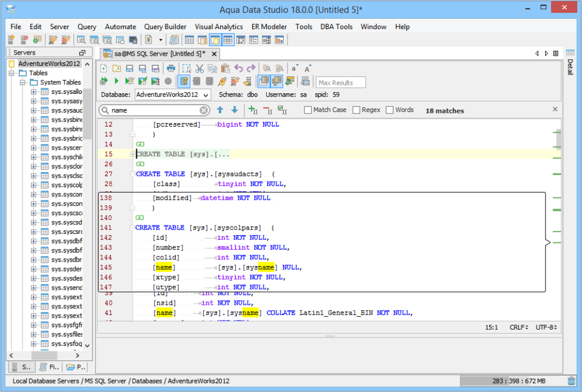582x392 pixels.
Task: Select the Cut tool in the editor toolbar
Action: coord(199,68)
